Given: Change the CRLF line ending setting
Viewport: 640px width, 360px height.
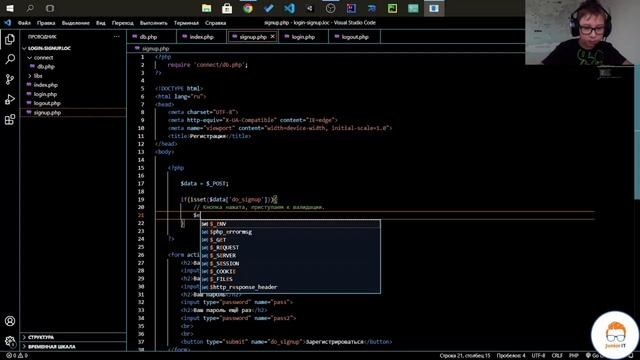Looking at the screenshot, I should coord(557,356).
